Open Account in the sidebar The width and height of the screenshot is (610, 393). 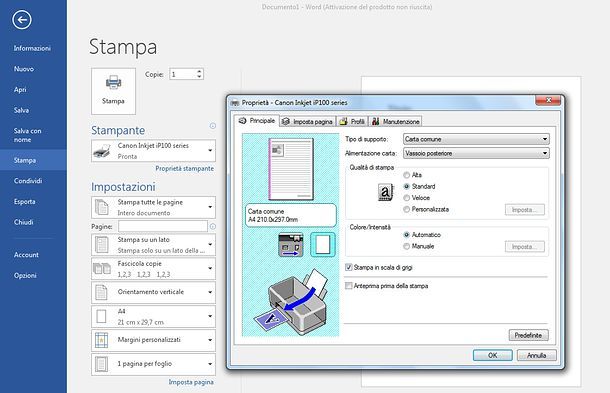coord(26,255)
